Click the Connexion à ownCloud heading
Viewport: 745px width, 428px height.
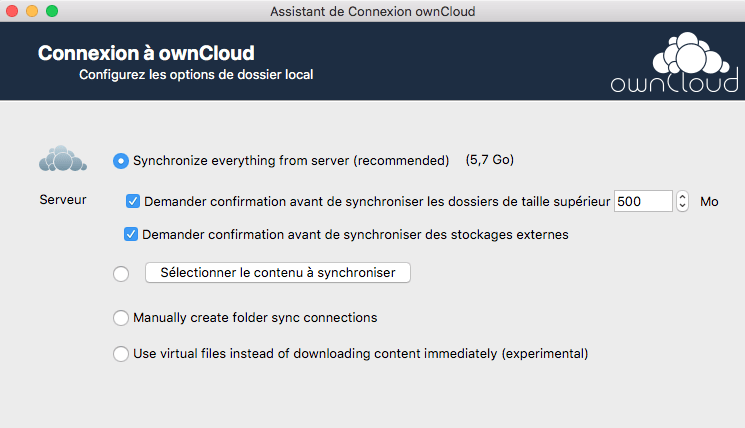click(146, 53)
